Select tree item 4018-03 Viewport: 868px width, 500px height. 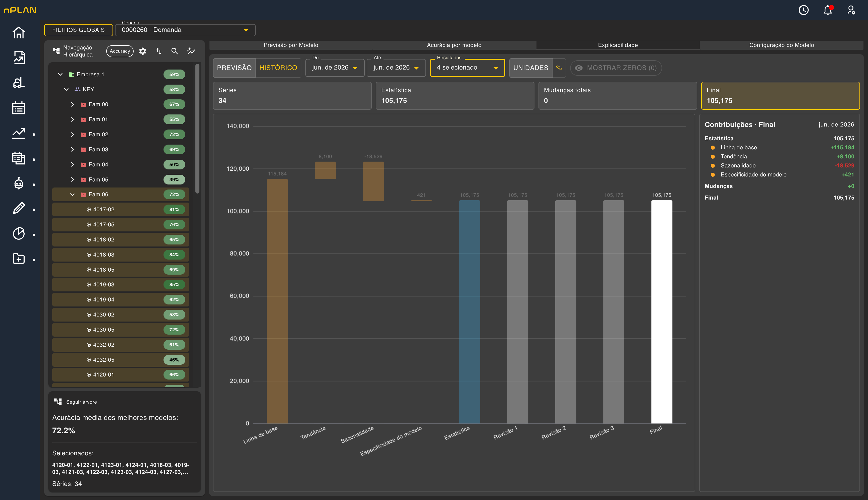pos(121,255)
